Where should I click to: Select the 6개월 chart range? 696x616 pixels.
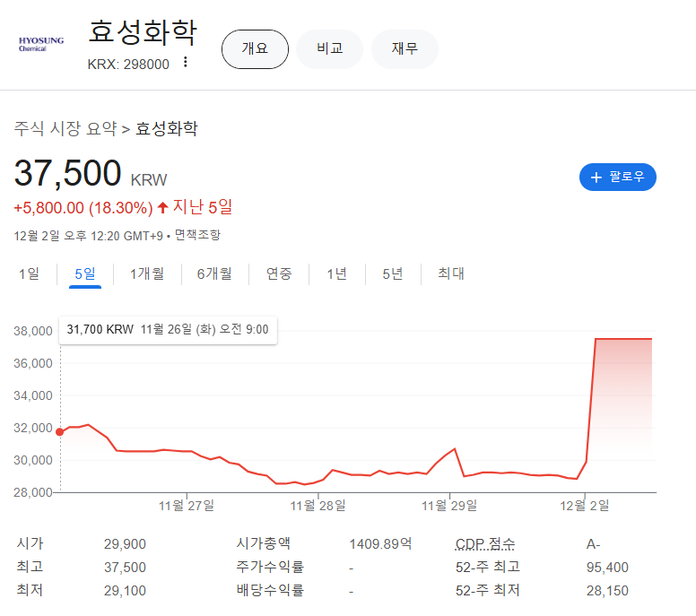(214, 273)
